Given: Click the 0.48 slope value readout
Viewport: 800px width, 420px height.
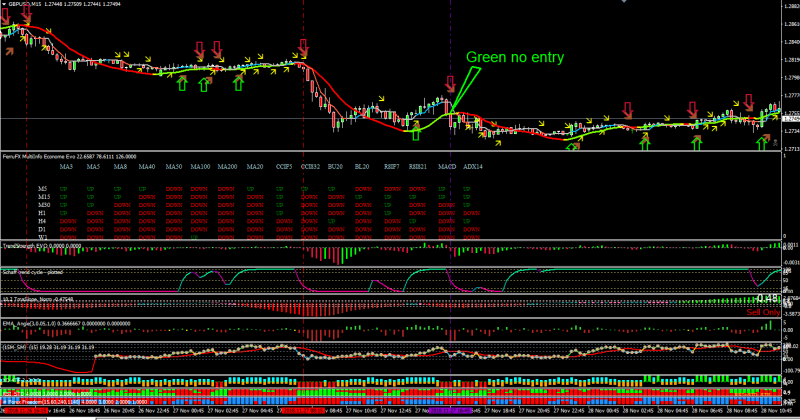Looking at the screenshot, I should 768,299.
